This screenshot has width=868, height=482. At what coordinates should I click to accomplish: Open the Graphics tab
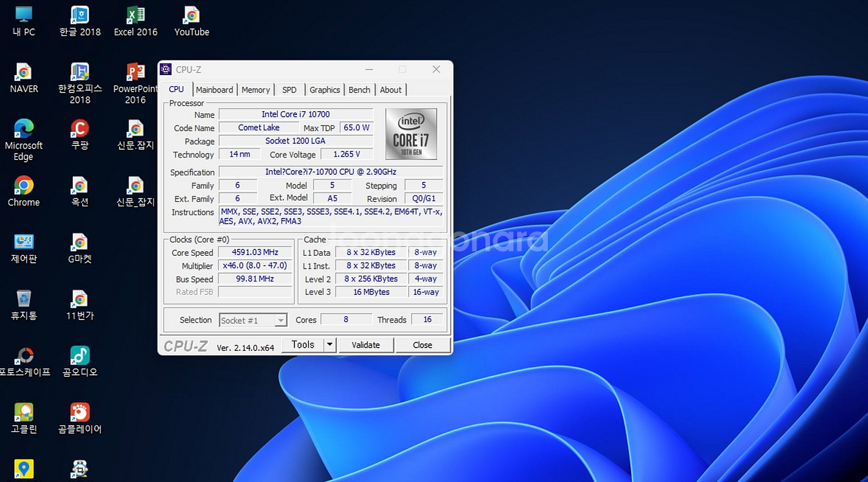pos(324,89)
